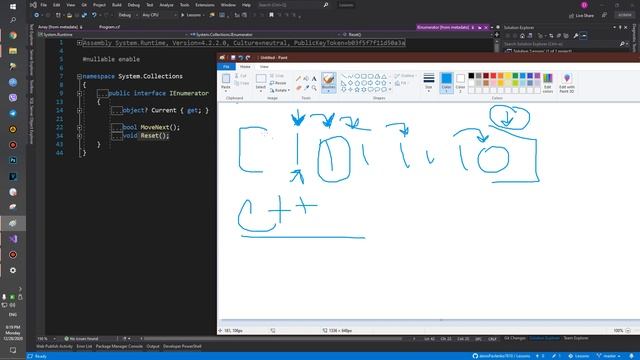Click the Windows Start button
This screenshot has width=640, height=360.
(x=13, y=7)
